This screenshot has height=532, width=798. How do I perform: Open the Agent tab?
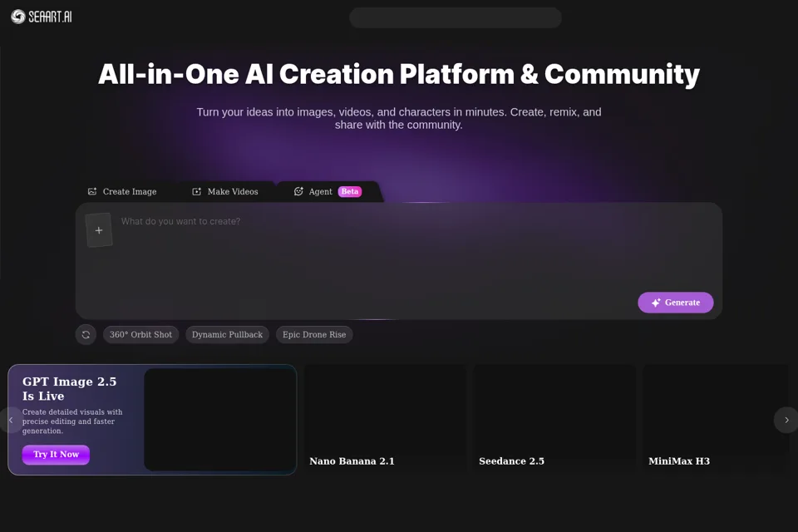pos(328,191)
